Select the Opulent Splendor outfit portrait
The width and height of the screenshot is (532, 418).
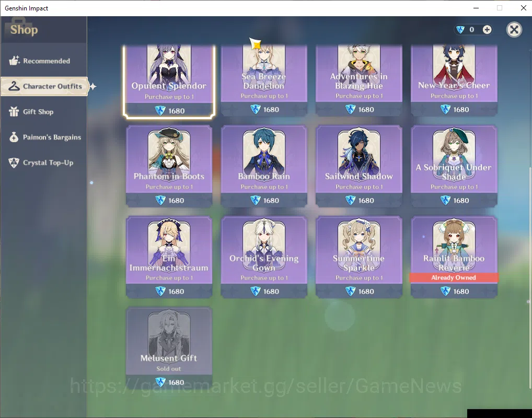click(x=169, y=66)
